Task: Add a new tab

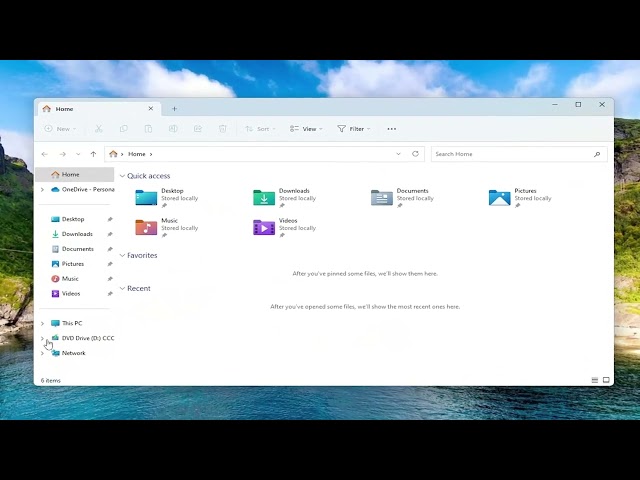Action: 174,109
